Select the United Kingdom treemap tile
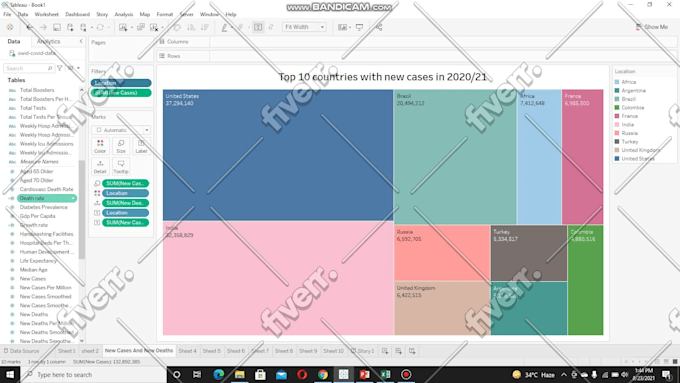The height and width of the screenshot is (383, 680). [x=442, y=308]
